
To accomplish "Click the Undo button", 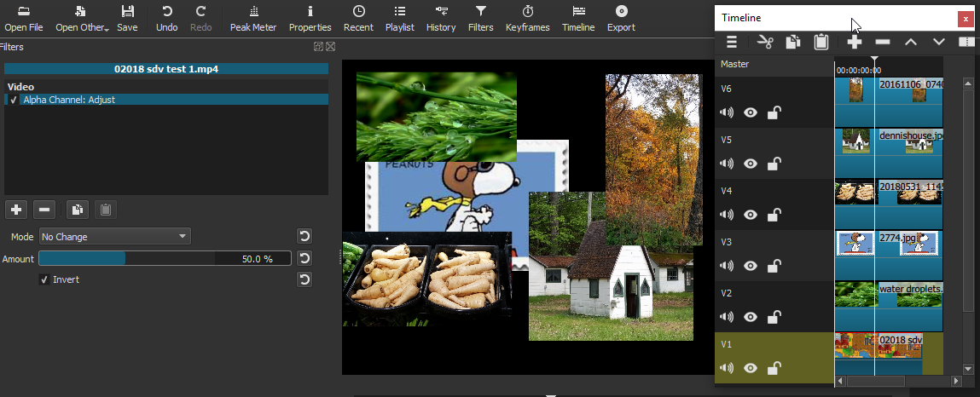I will pos(167,19).
